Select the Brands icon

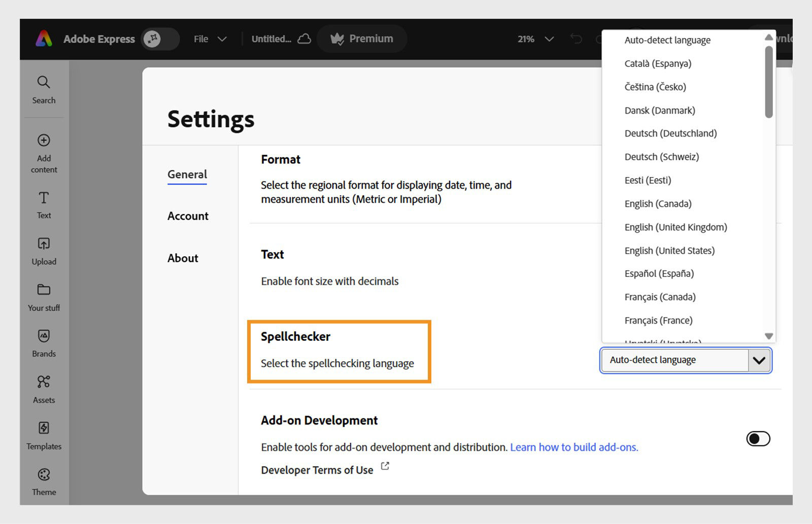44,342
